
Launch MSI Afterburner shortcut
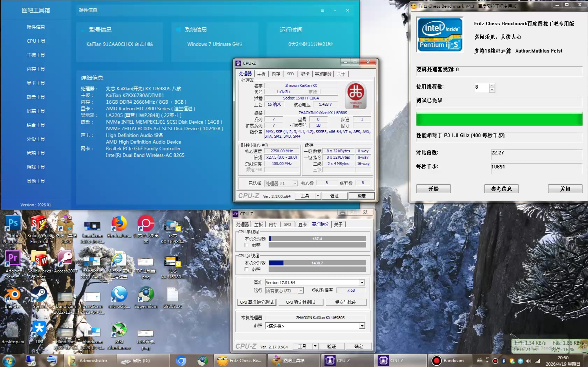click(x=119, y=335)
